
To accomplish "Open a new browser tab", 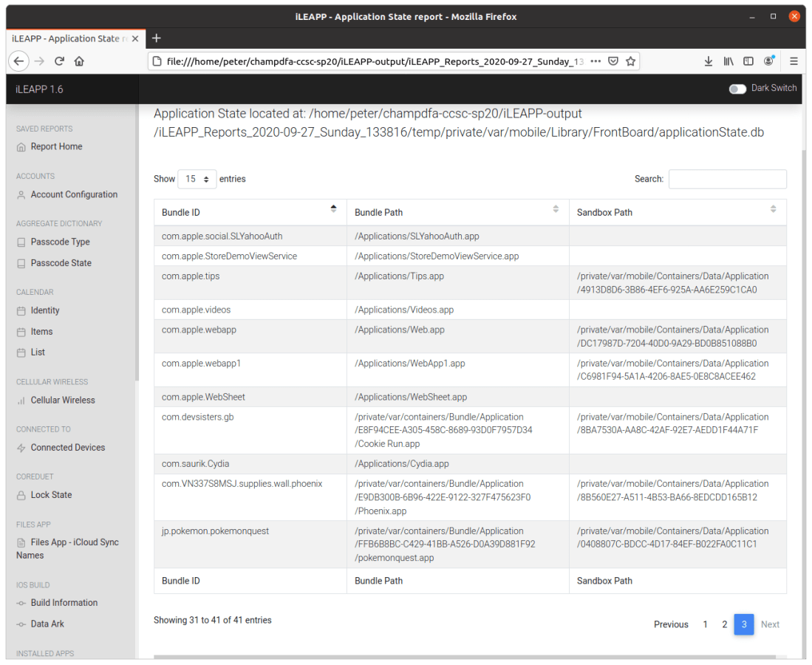I will (156, 38).
